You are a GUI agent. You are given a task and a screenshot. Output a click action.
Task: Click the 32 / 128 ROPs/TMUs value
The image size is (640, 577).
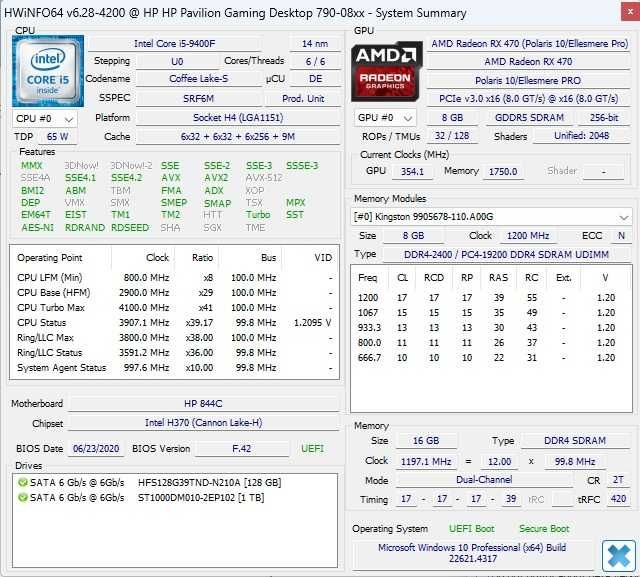[x=452, y=136]
